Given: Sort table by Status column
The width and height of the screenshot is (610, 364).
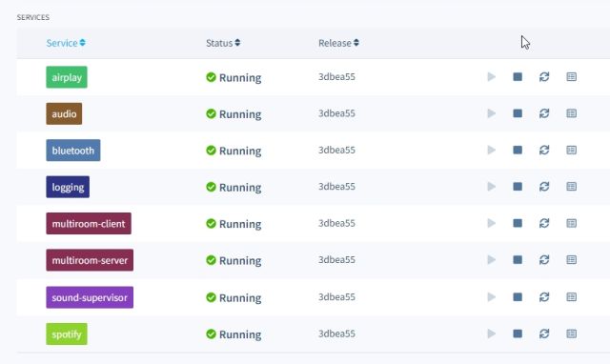Looking at the screenshot, I should 223,43.
